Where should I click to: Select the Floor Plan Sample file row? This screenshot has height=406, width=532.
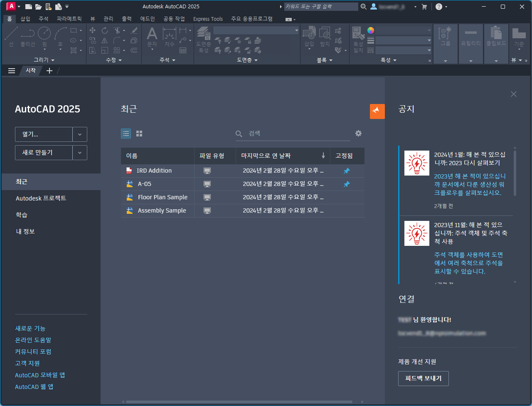[x=243, y=198]
